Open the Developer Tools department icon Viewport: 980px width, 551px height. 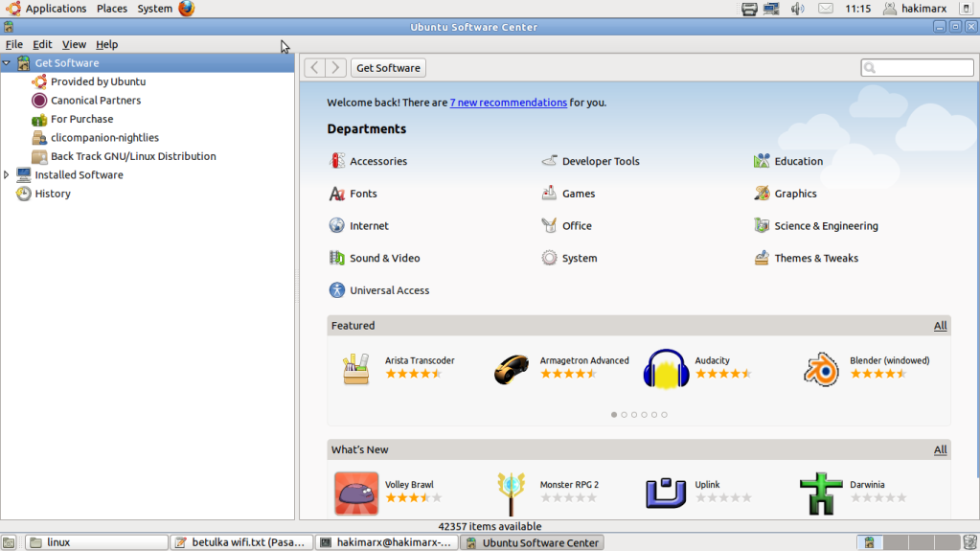pos(549,161)
